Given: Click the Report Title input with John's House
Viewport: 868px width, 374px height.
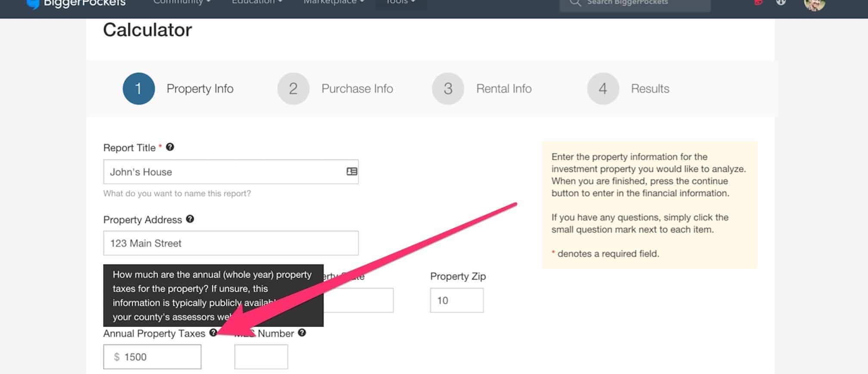Looking at the screenshot, I should 231,172.
